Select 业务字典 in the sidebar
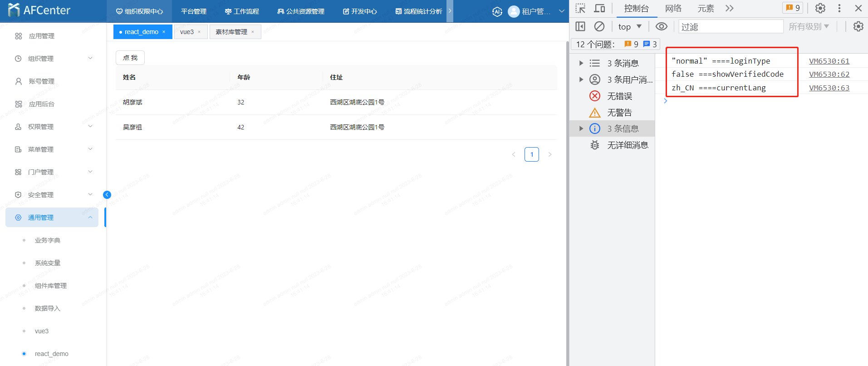868x366 pixels. (48, 240)
